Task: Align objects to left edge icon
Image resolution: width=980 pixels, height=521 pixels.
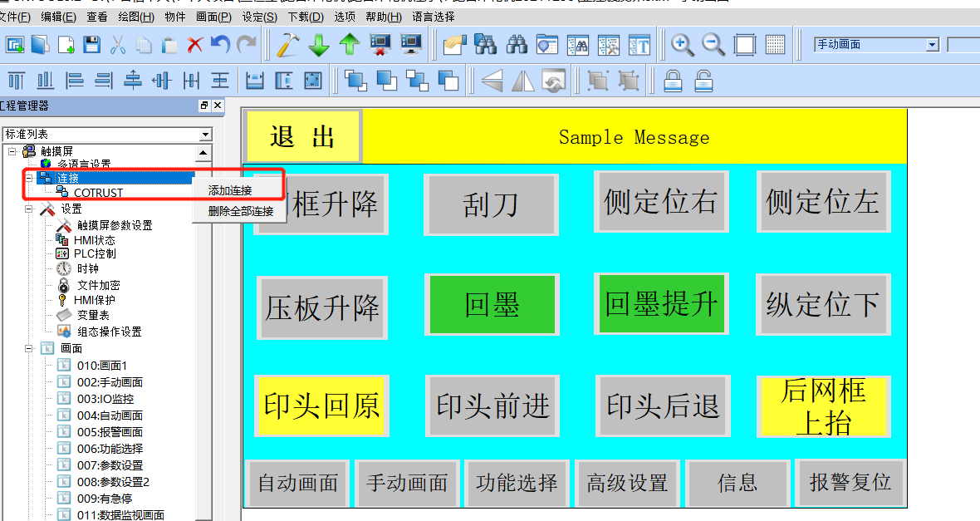Action: tap(75, 81)
